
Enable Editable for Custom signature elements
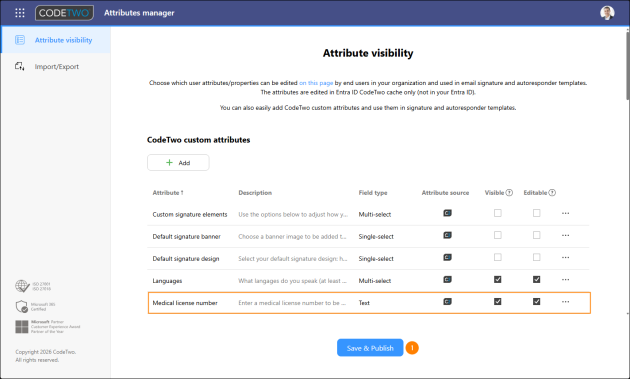[x=536, y=213]
